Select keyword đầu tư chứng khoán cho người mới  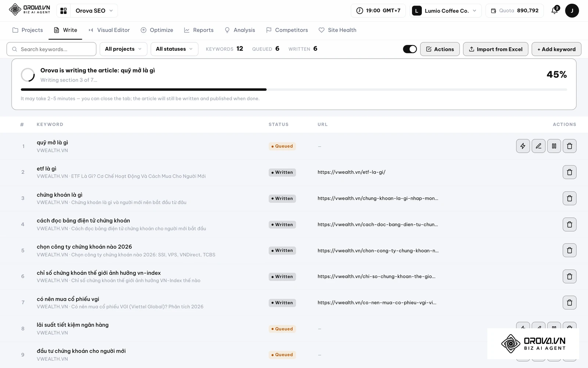coord(81,351)
